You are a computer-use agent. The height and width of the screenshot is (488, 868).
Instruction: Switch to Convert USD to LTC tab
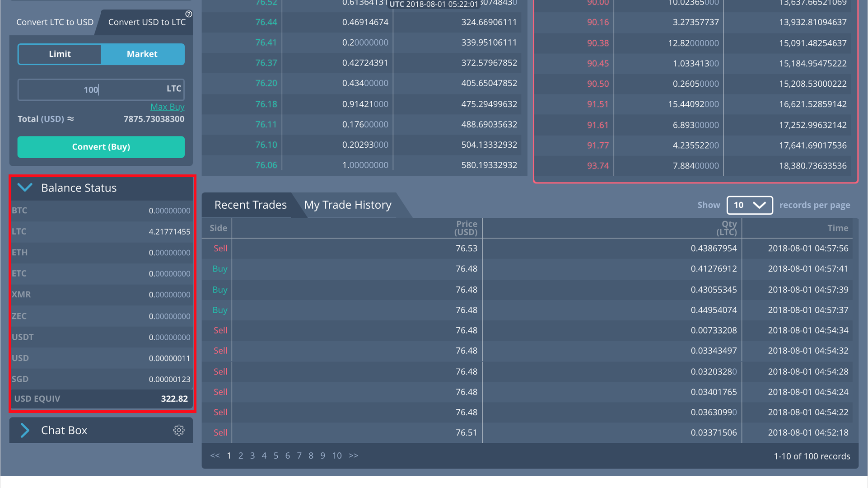pyautogui.click(x=147, y=22)
